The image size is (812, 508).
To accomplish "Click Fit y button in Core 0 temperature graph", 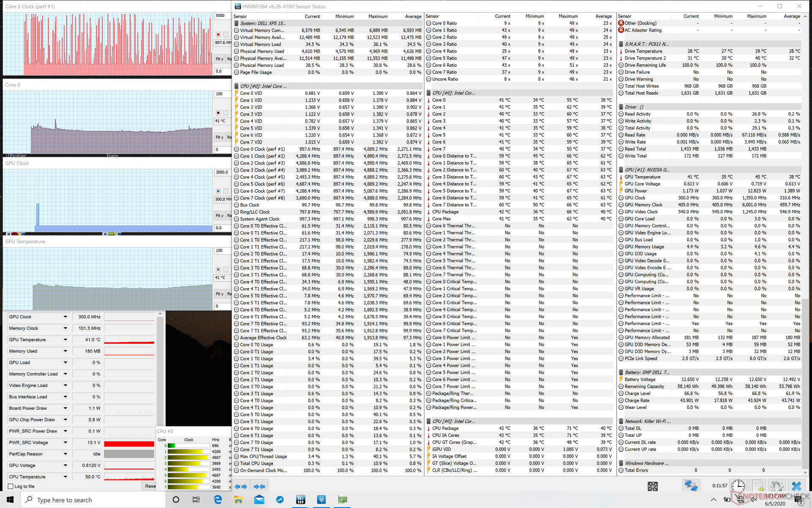I will 219,137.
